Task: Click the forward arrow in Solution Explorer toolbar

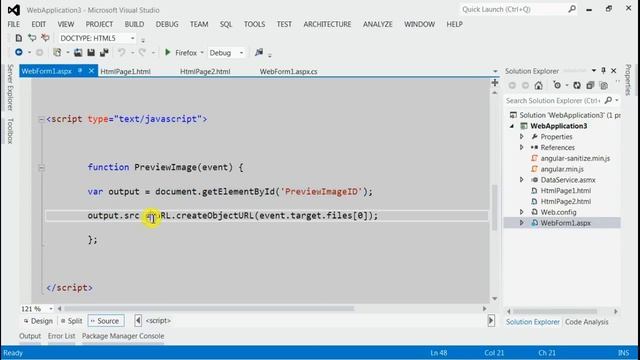Action: coord(525,85)
